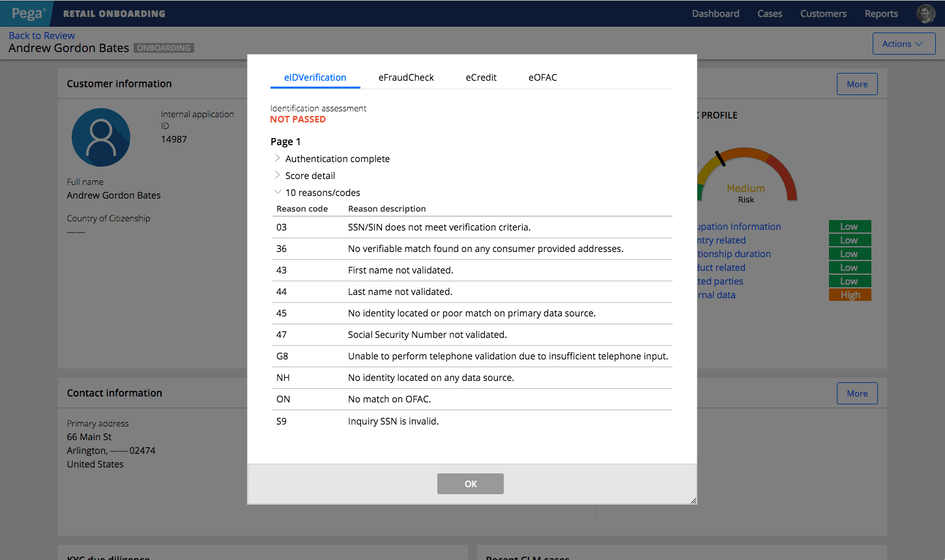The image size is (945, 560).
Task: Follow the Back to Review link
Action: coord(42,35)
